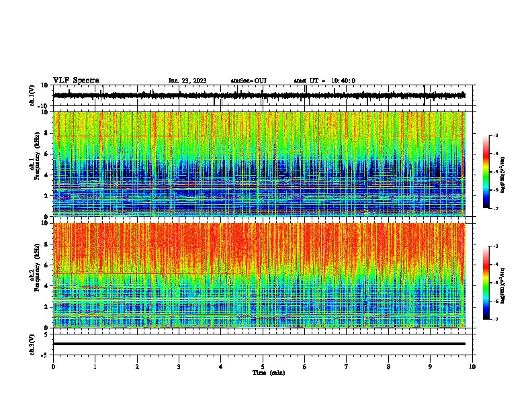Click the 'station=OUI' header label
Image resolution: width=532 pixels, height=411 pixels.
point(249,81)
